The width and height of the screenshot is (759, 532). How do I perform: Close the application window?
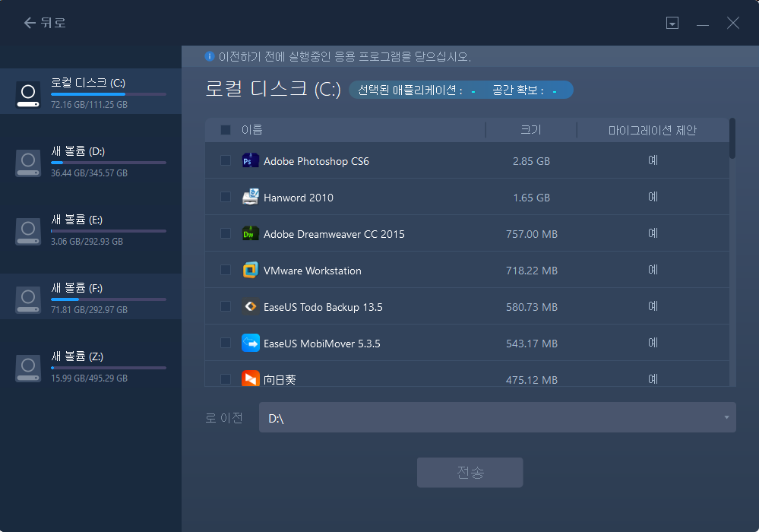point(733,23)
